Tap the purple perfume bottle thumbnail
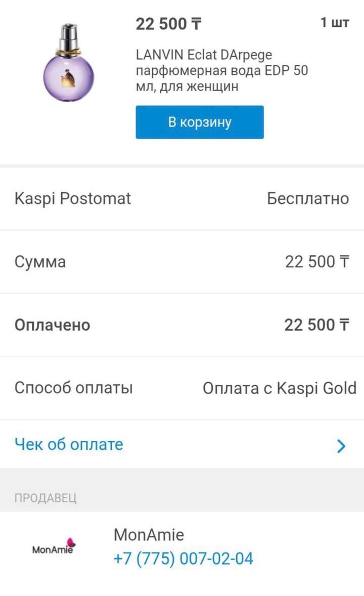Viewport: 364px width, 596px height. [x=68, y=63]
